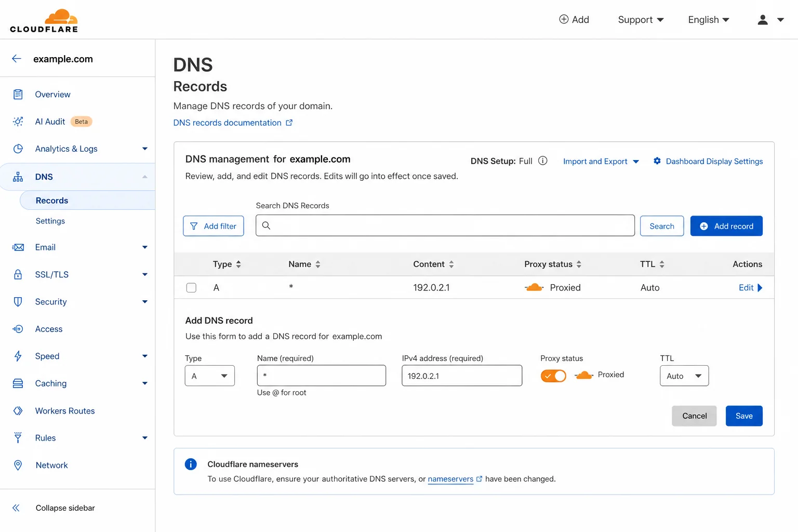Open the Import and Export menu

[x=601, y=161]
